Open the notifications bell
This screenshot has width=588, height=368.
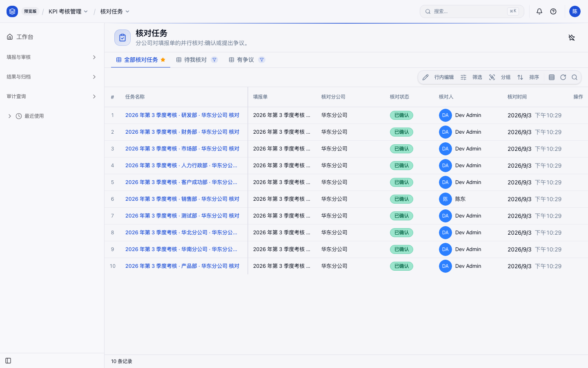coord(539,11)
